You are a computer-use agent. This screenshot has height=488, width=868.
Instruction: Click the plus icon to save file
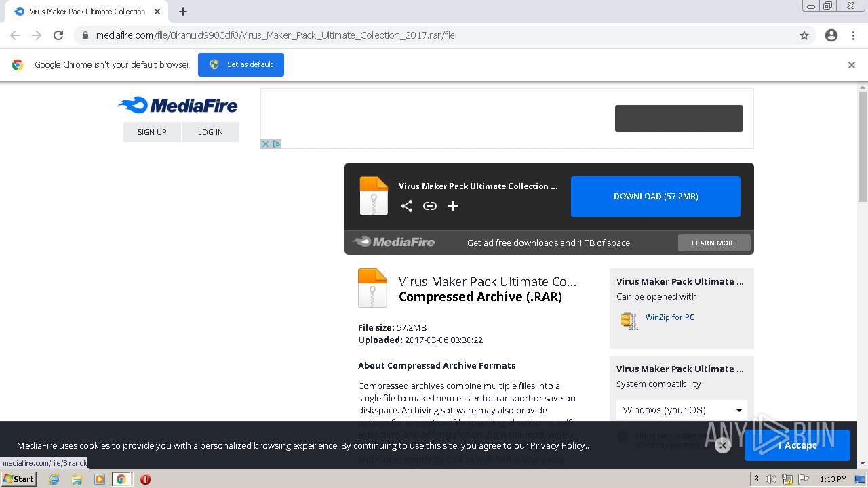pyautogui.click(x=453, y=206)
